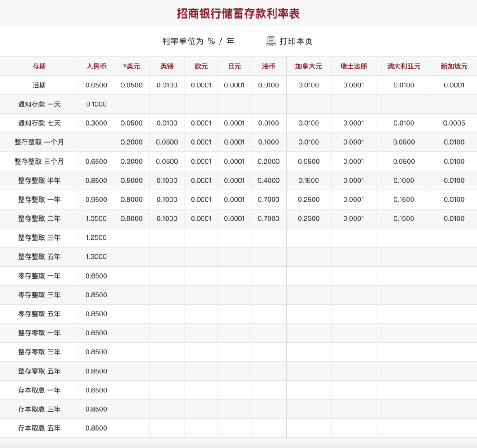Click the 人民币 column header
The image size is (477, 448).
[x=96, y=66]
